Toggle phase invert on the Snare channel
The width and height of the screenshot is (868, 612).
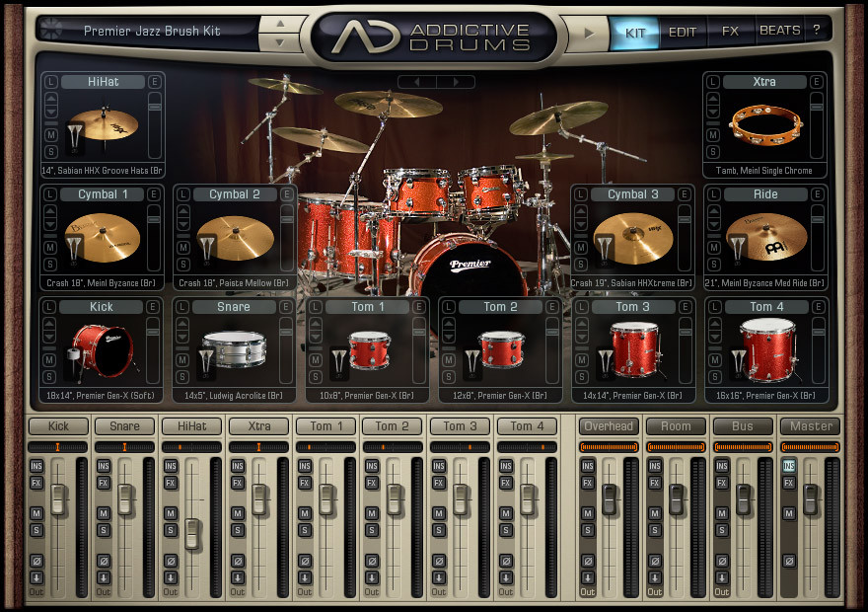[104, 562]
